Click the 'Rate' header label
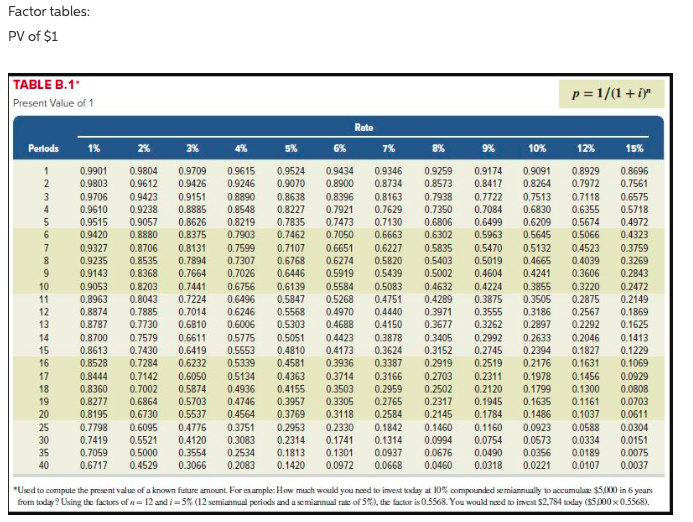 (x=364, y=128)
